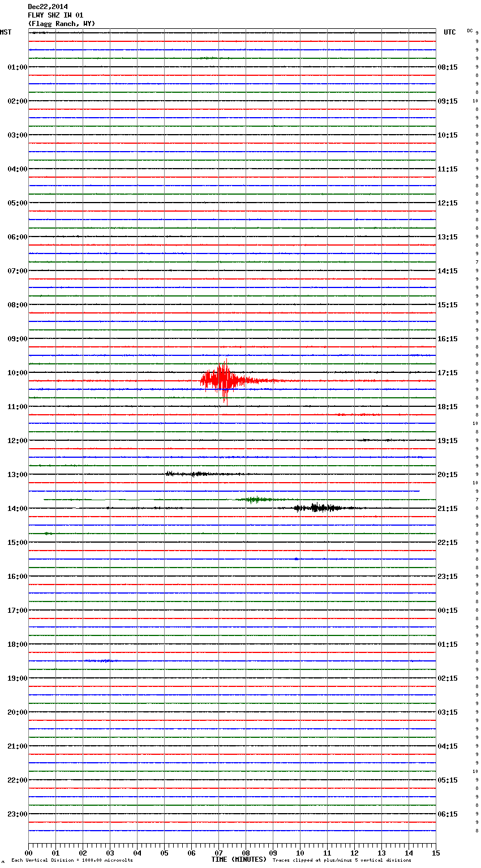Click the 21:15 UTC time label
This screenshot has width=481, height=868.
tap(448, 509)
